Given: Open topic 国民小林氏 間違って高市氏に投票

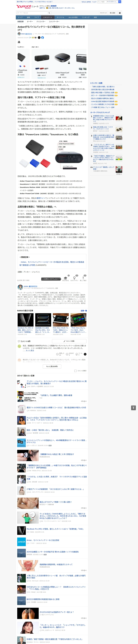Looking at the screenshot, I should click(103, 93).
